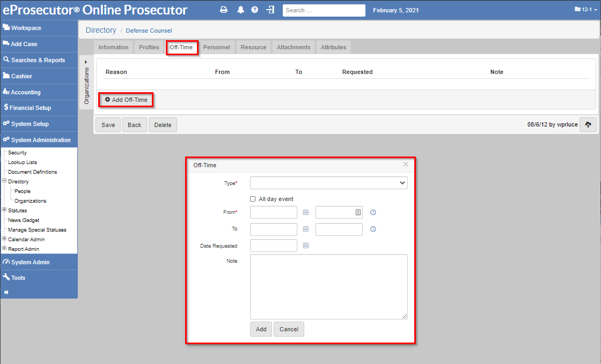Click the printer icon in header
This screenshot has height=364, width=601.
[x=224, y=10]
